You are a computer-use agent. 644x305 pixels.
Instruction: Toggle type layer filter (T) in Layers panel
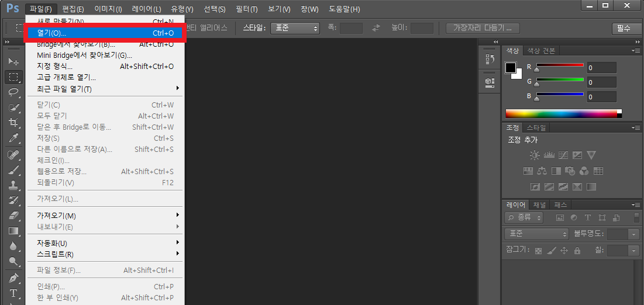pyautogui.click(x=588, y=217)
